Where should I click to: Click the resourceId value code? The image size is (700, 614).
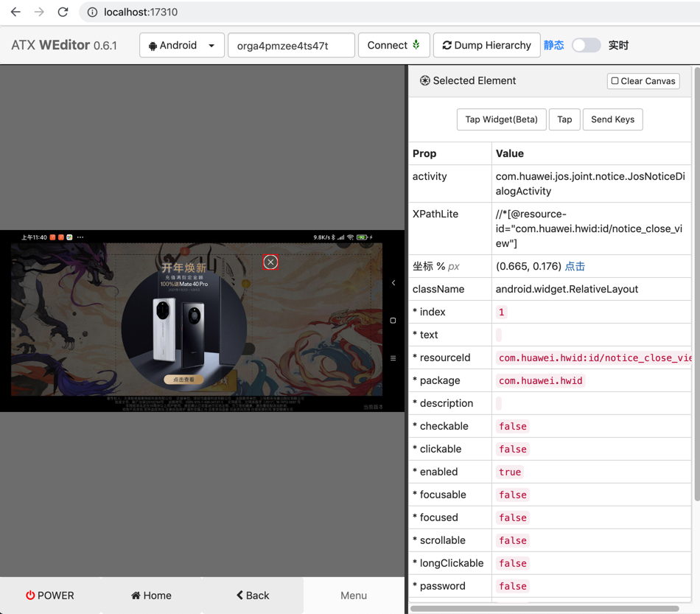pyautogui.click(x=595, y=357)
